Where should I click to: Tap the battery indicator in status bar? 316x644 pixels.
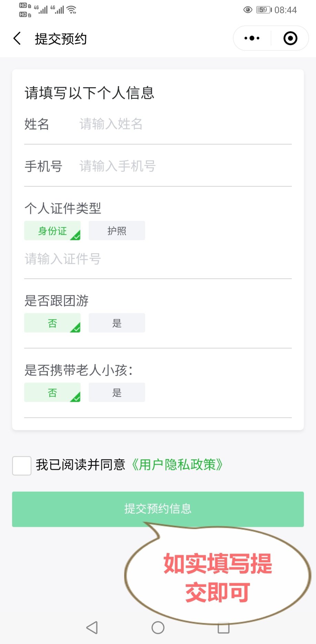(264, 10)
